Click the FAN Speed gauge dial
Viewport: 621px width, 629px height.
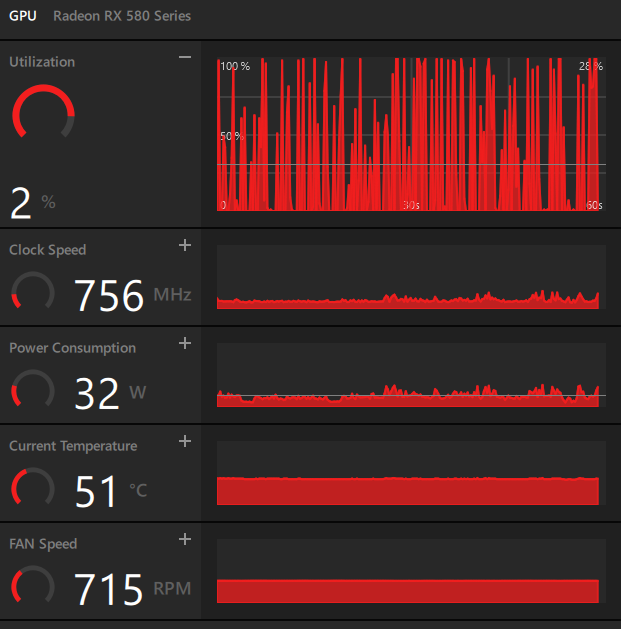tap(33, 584)
